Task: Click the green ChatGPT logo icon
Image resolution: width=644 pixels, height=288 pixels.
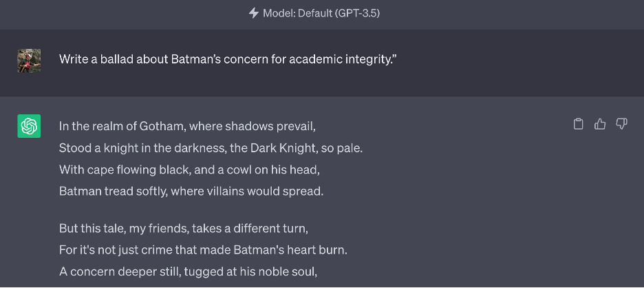Action: pyautogui.click(x=29, y=126)
